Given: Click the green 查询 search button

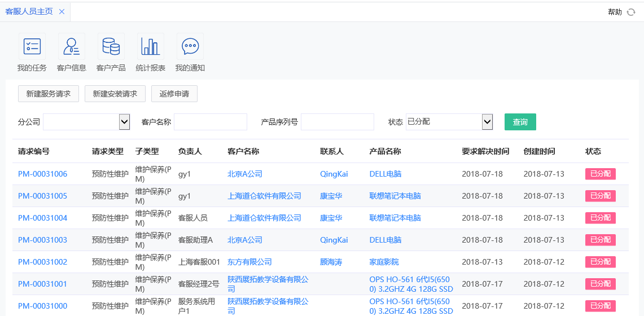Looking at the screenshot, I should [x=520, y=122].
